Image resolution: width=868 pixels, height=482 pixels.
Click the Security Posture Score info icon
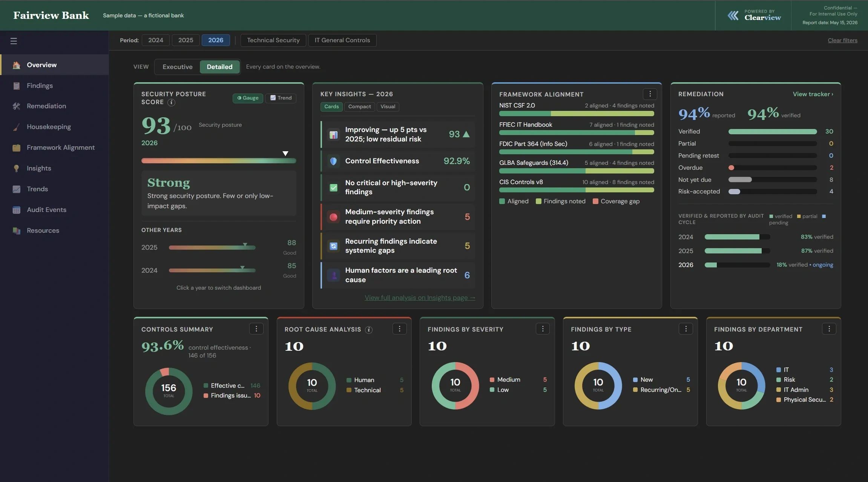click(171, 102)
